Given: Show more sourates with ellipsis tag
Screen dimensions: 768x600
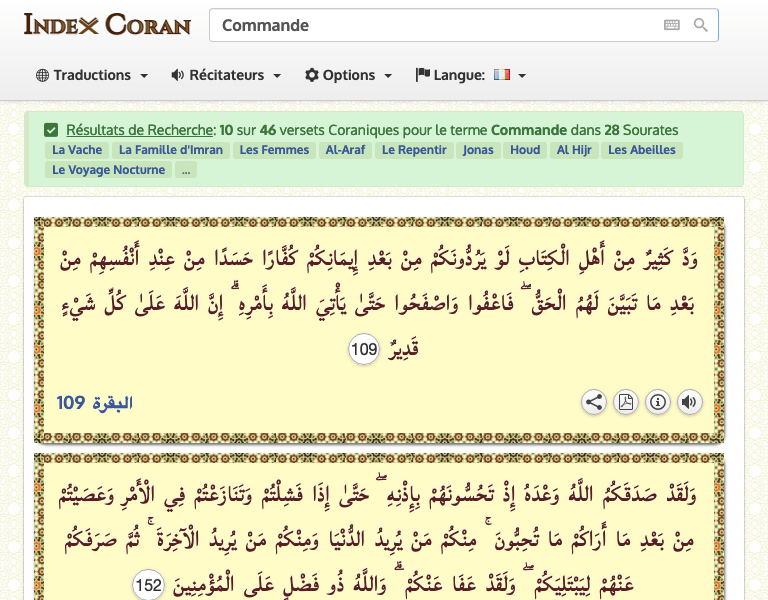Looking at the screenshot, I should pyautogui.click(x=186, y=170).
